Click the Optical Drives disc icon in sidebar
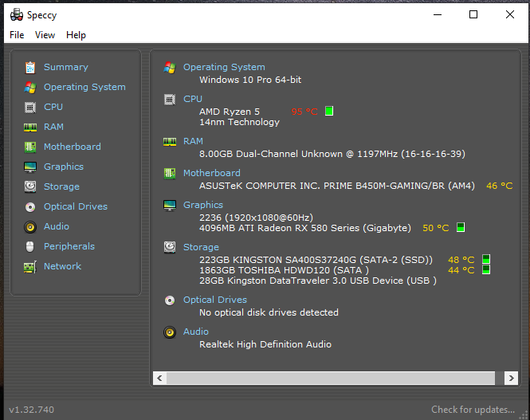 point(30,207)
